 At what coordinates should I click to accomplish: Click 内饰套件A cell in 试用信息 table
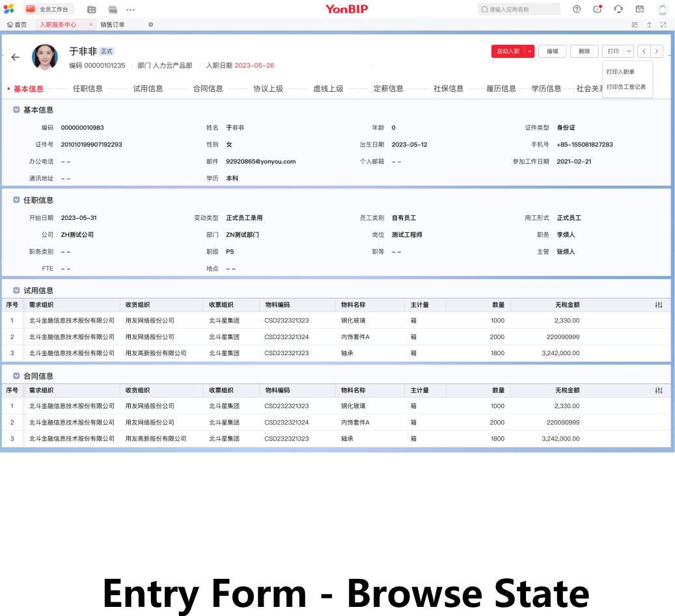point(355,337)
